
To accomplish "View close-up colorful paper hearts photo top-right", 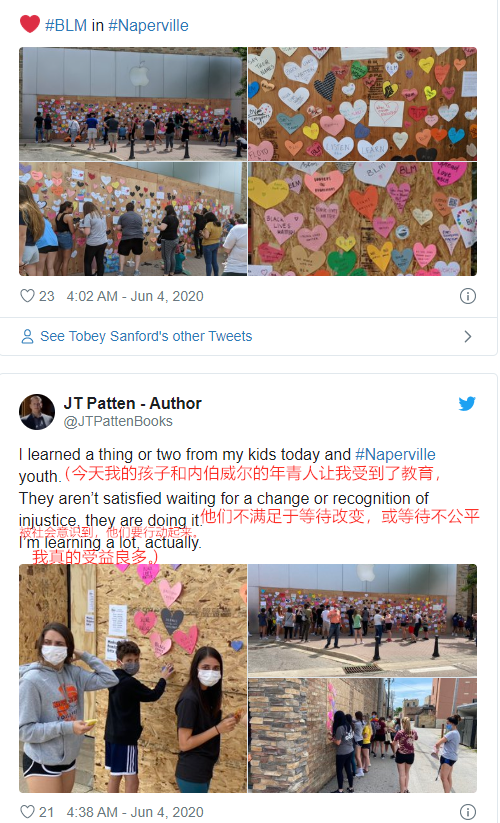I will click(363, 104).
